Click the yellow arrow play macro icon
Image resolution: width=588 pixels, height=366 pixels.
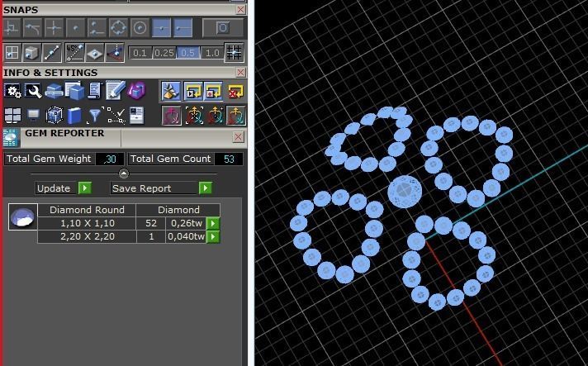pyautogui.click(x=193, y=91)
